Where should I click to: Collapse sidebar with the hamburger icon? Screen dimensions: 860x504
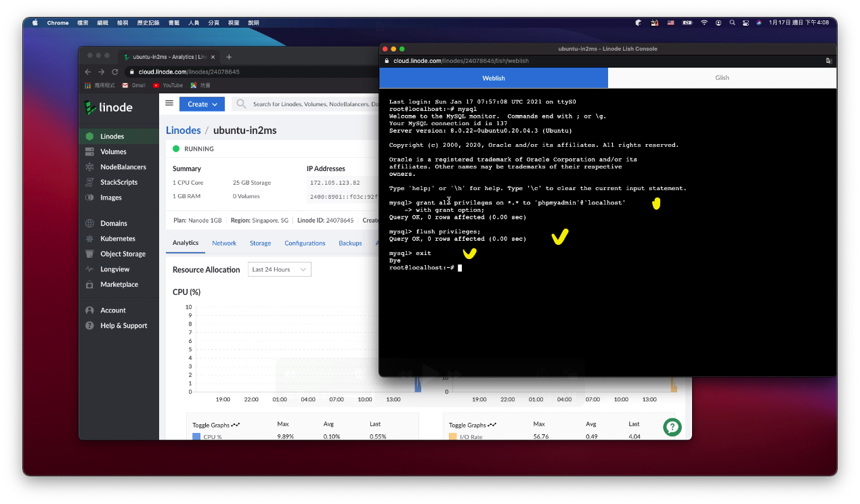pyautogui.click(x=169, y=104)
